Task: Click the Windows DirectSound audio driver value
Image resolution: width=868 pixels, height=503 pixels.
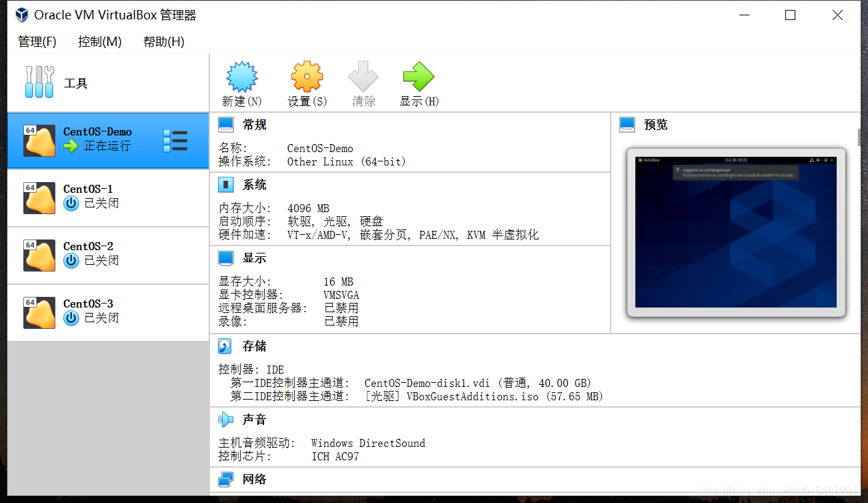Action: (368, 443)
